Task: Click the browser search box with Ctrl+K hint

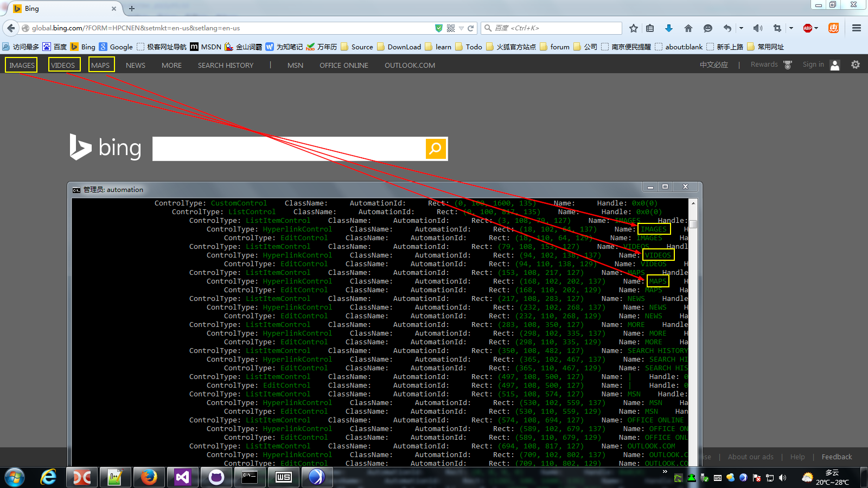Action: (551, 28)
